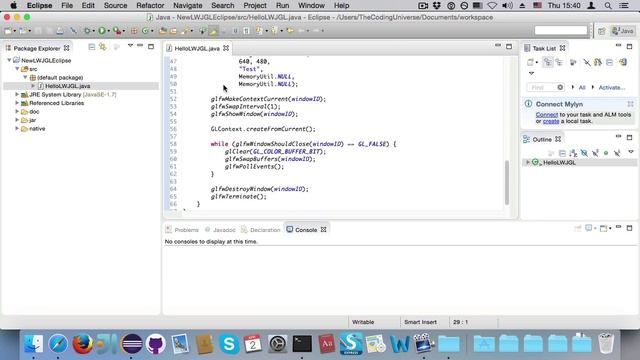
Task: Collapse the (default package) node
Action: (25, 77)
